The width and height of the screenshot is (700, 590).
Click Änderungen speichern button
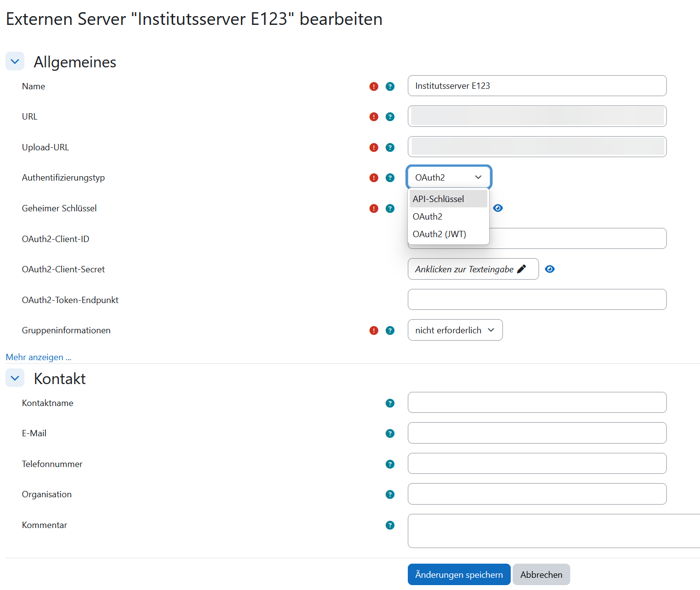(459, 574)
